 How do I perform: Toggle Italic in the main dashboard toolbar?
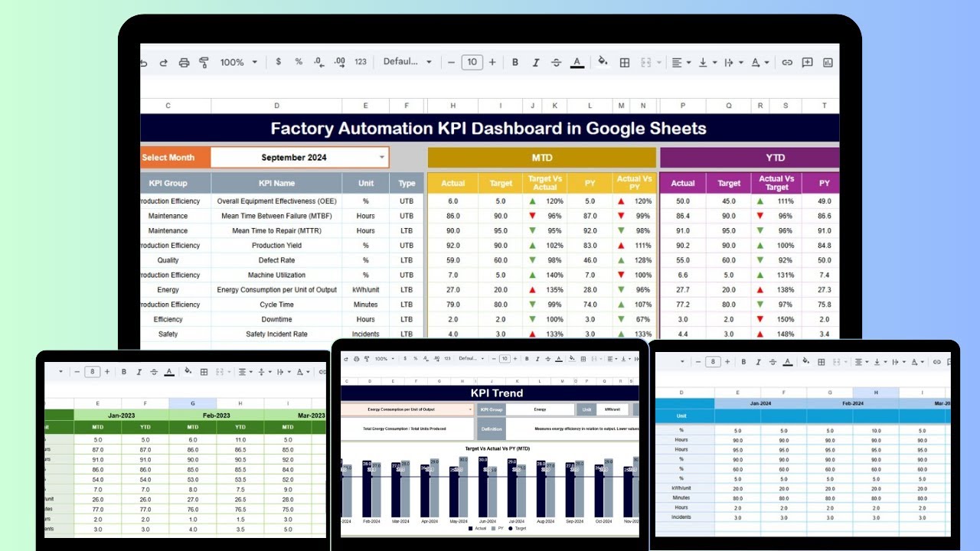(536, 63)
